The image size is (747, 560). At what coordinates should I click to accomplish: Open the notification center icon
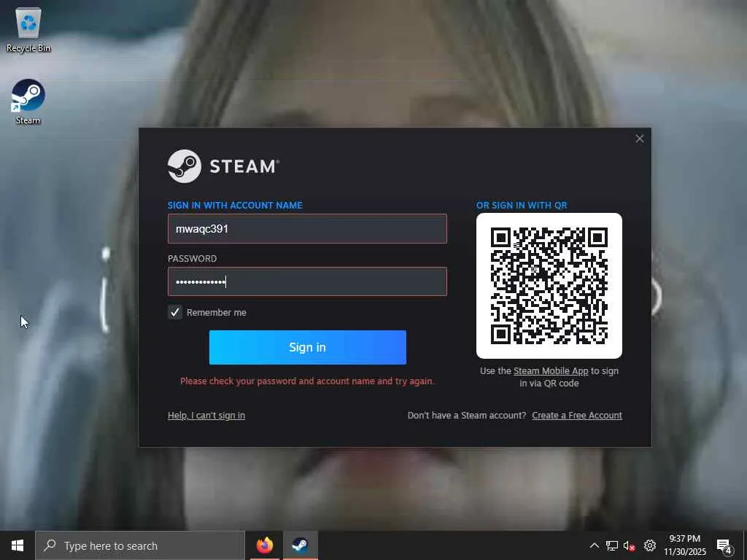(x=724, y=545)
